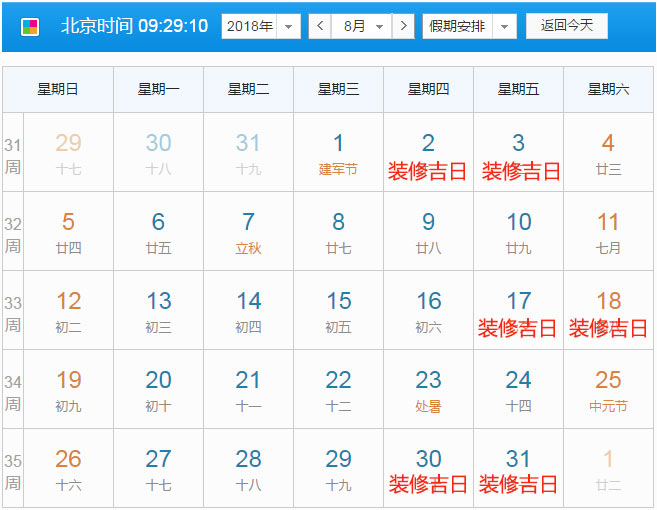Expand the 假期安排 holiday dropdown

tap(469, 26)
